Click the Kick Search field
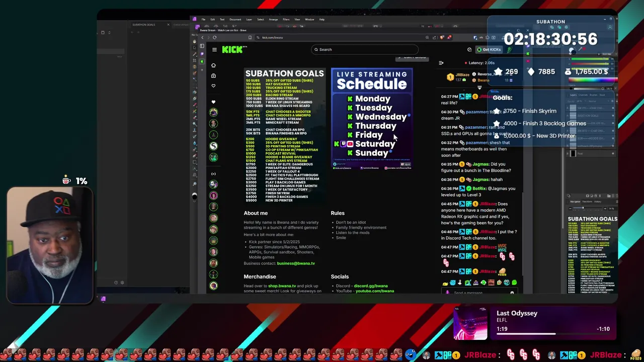644x362 pixels. pyautogui.click(x=365, y=49)
